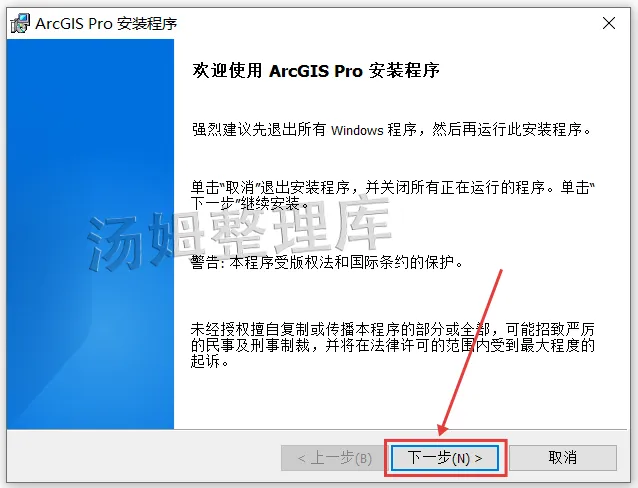Select the 欢迎使用 ArcGIS Pro 安装程序 heading

tap(316, 70)
